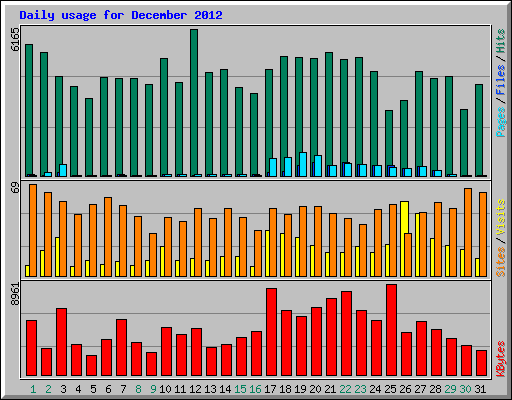
Task: Select day label "26" on the x-axis
Action: tap(405, 389)
